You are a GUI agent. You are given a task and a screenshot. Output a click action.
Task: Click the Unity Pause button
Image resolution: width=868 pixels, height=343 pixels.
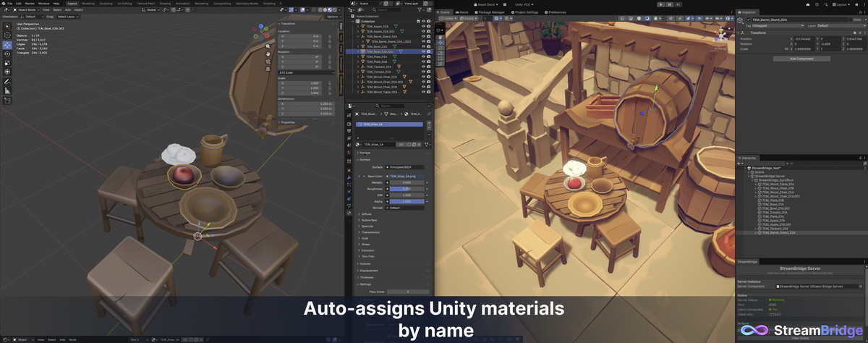pos(671,4)
